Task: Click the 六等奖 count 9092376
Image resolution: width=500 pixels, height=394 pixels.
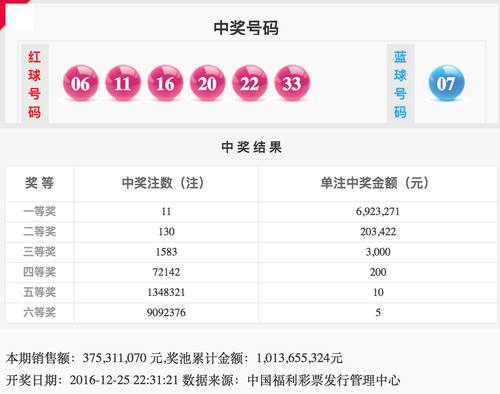Action: (x=166, y=313)
